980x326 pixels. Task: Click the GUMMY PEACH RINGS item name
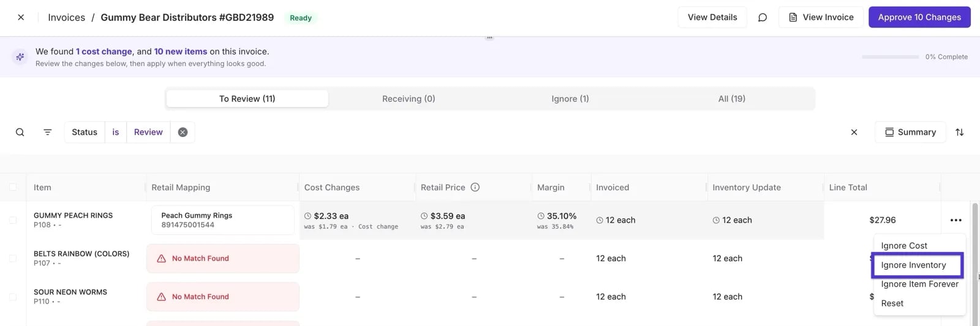point(73,215)
